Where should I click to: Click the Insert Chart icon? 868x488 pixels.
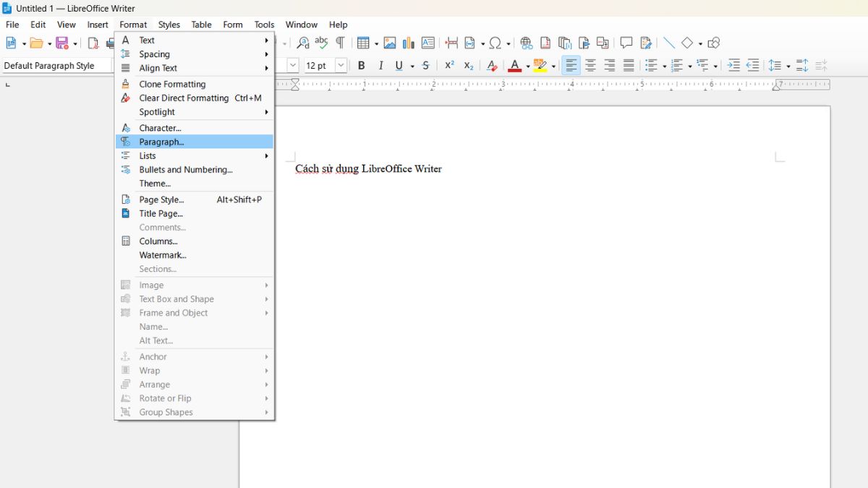coord(409,43)
